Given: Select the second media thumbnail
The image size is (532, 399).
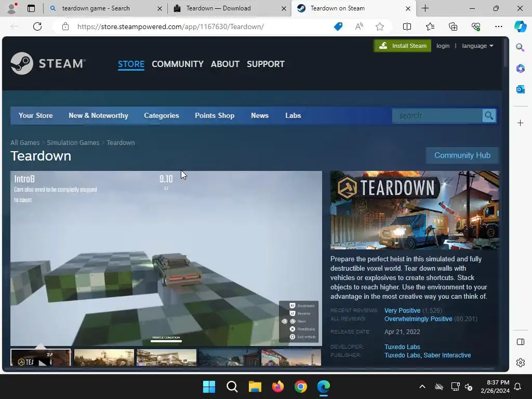Looking at the screenshot, I should point(104,357).
